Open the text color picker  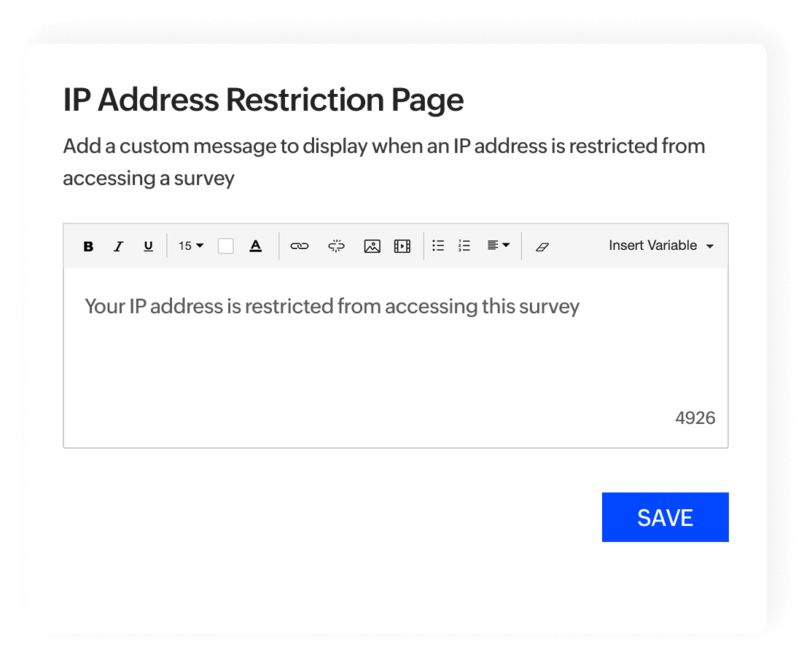(x=255, y=246)
